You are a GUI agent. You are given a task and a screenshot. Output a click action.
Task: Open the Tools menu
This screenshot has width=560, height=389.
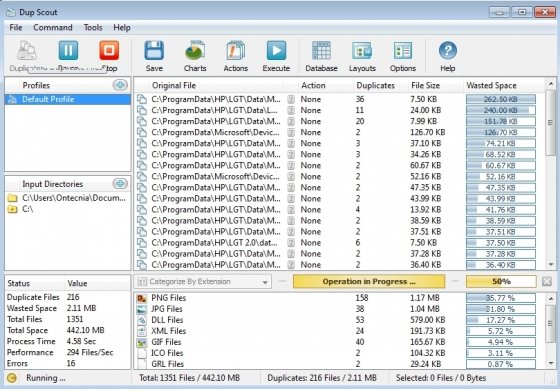tap(93, 28)
